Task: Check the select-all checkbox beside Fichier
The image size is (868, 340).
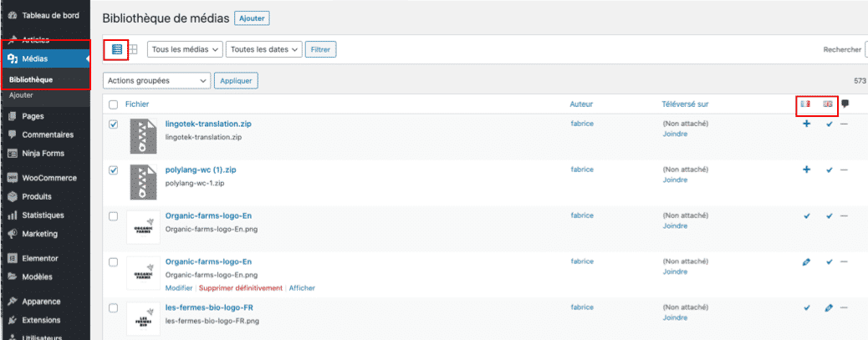Action: tap(113, 104)
